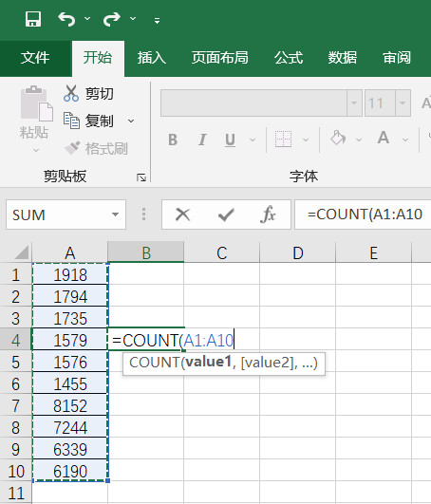Open the font size dropdown arrow
The height and width of the screenshot is (504, 431).
point(403,103)
